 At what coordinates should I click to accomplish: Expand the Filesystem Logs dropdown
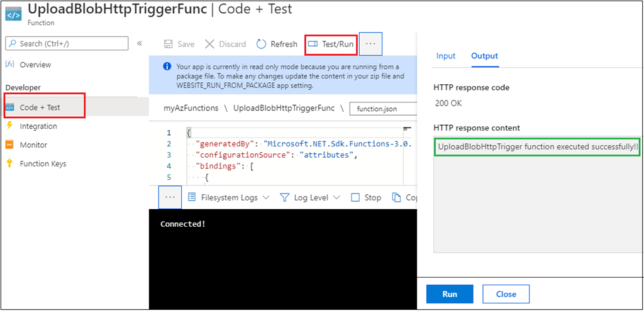[229, 197]
